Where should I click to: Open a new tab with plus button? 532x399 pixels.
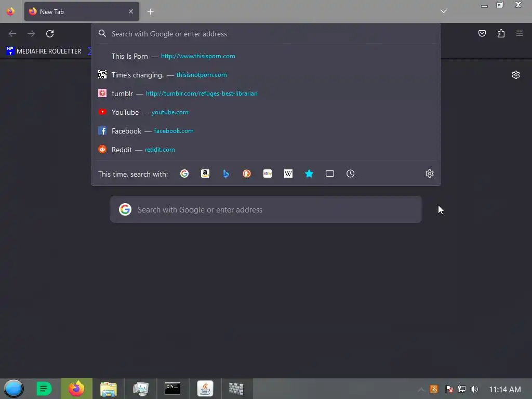pyautogui.click(x=150, y=12)
